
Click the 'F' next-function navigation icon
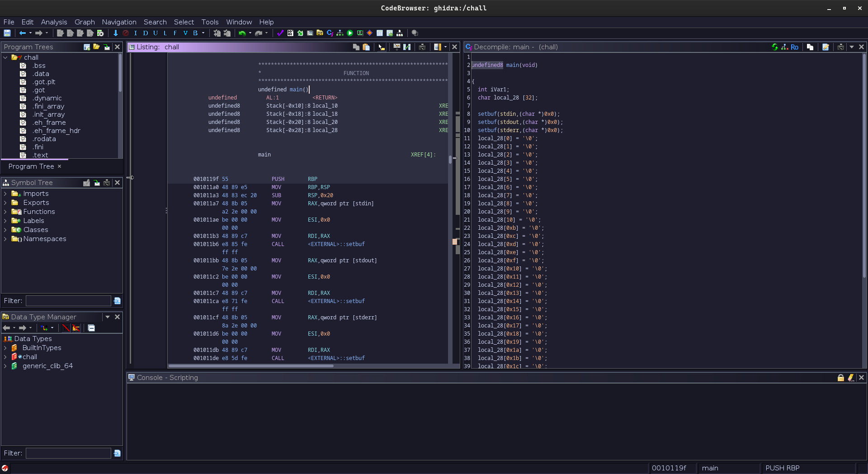tap(175, 33)
